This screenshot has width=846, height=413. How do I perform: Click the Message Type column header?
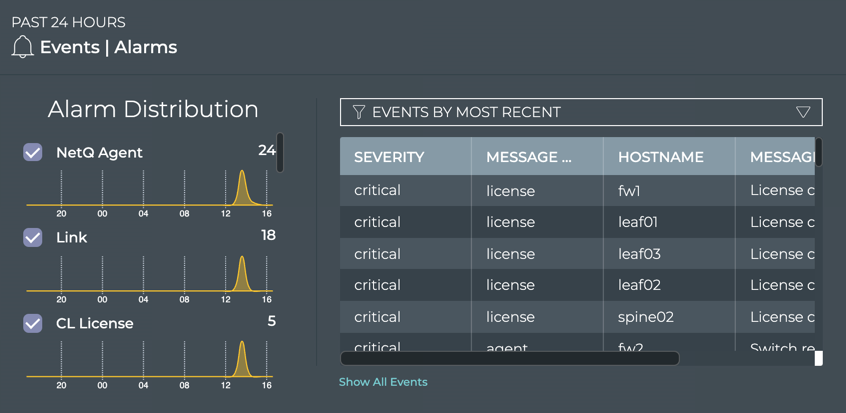click(528, 157)
